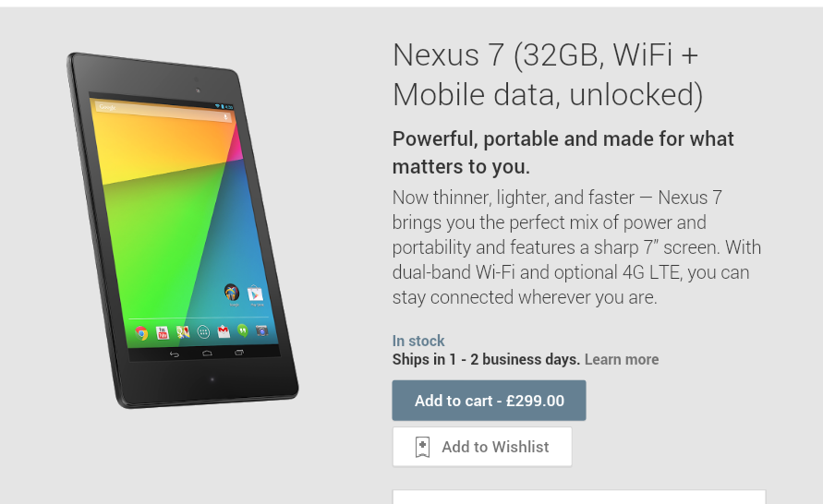Click the Play Store icon on tablet screen
The height and width of the screenshot is (504, 823).
255,294
